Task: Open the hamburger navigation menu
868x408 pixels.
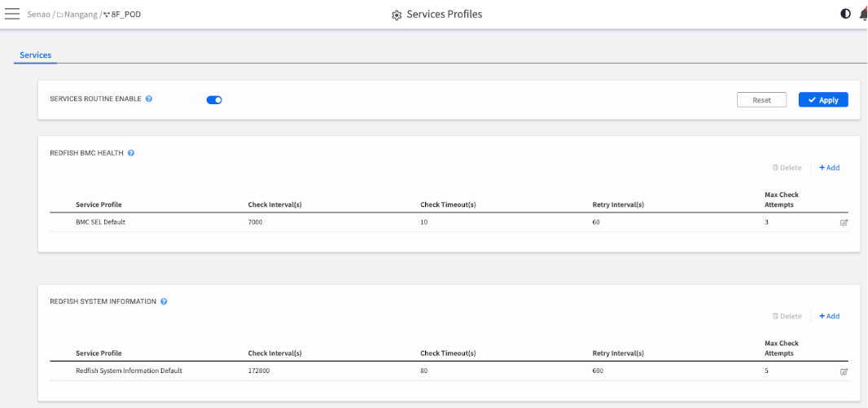Action: pyautogui.click(x=12, y=15)
